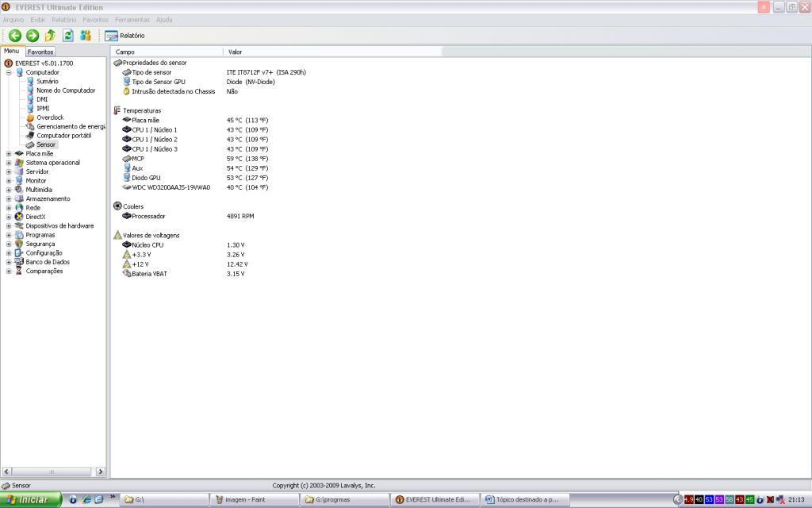The image size is (812, 508).
Task: Click the two-people users toolbar icon
Action: pyautogui.click(x=86, y=35)
